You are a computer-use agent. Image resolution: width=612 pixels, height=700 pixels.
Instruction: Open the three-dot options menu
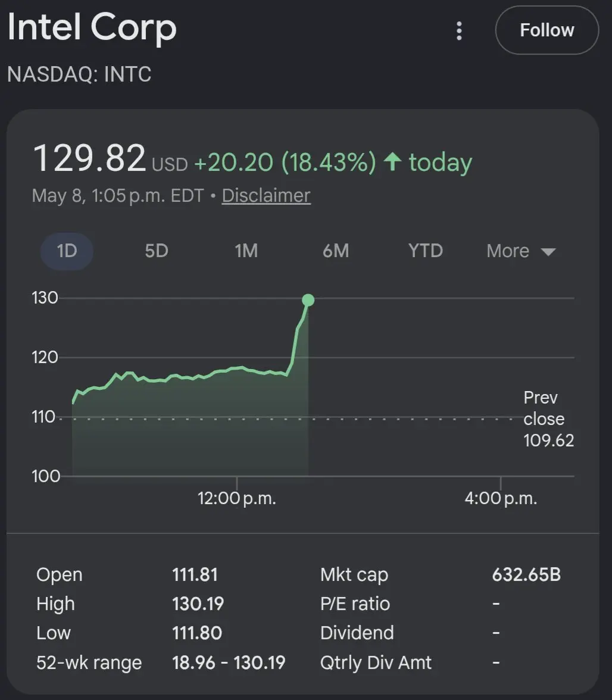[x=459, y=31]
